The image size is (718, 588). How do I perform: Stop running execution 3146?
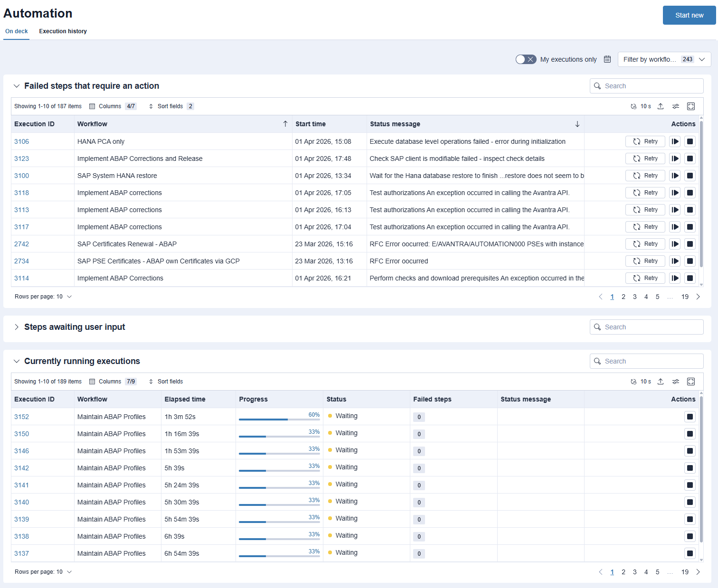(x=690, y=451)
